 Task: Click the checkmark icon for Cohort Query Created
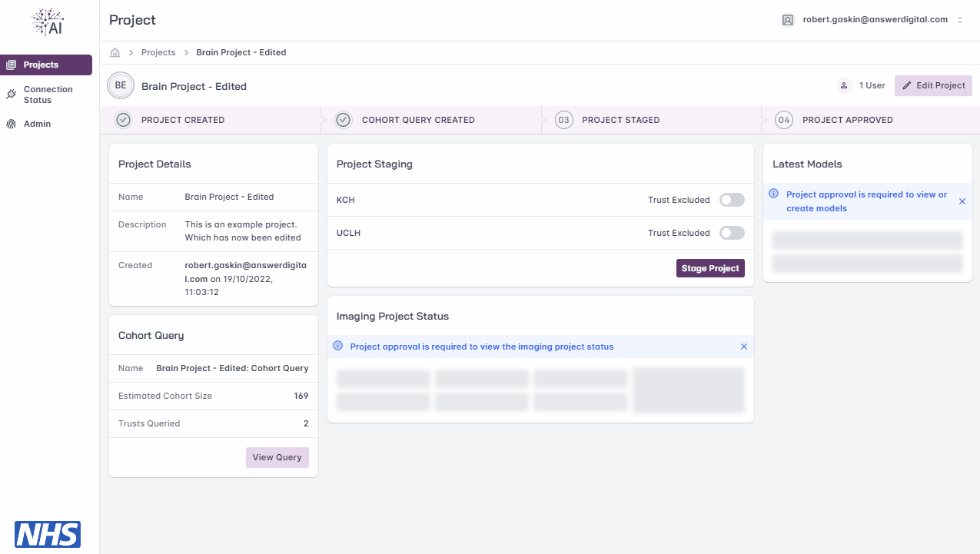click(344, 120)
